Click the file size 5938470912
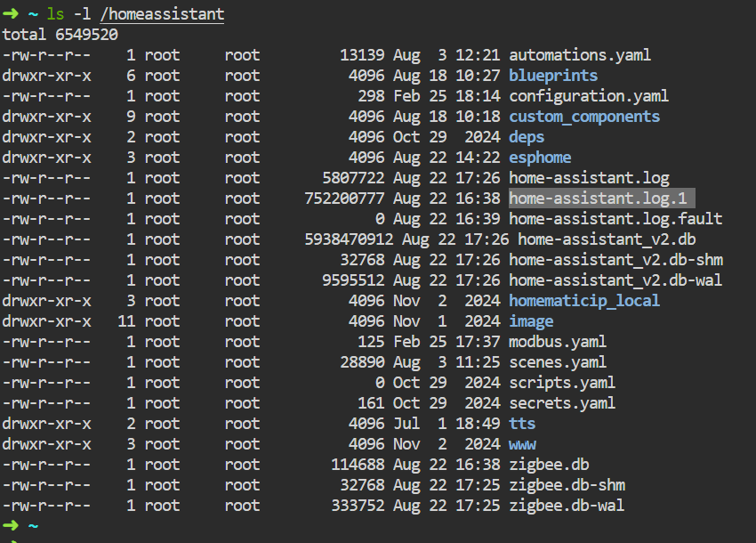 (x=349, y=239)
